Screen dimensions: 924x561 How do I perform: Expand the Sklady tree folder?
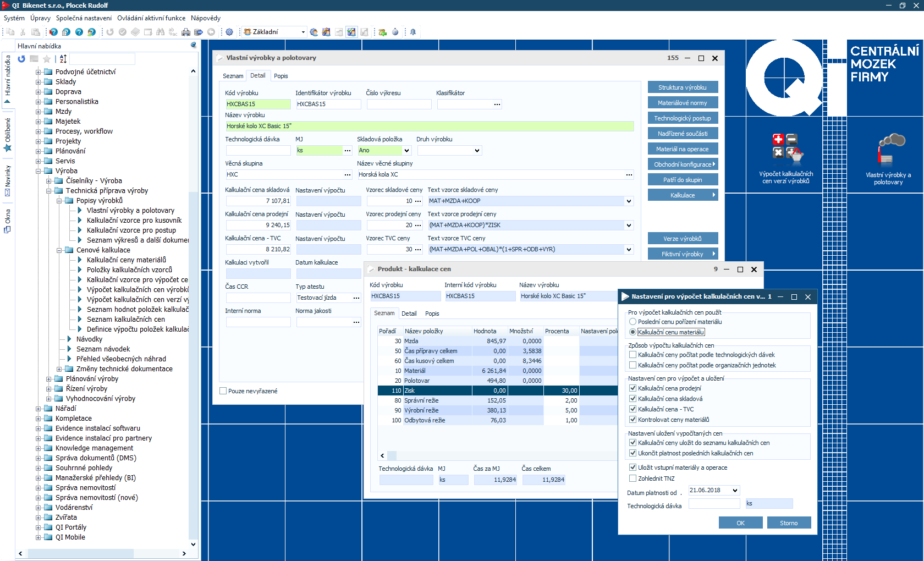click(x=38, y=82)
